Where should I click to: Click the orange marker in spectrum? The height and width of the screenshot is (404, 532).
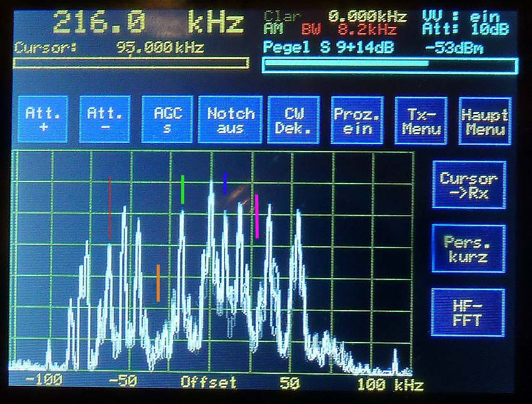click(x=158, y=282)
